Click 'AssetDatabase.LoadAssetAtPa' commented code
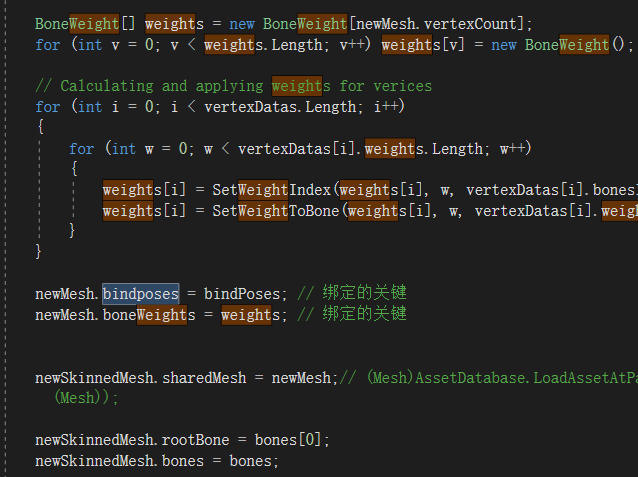638x477 pixels. (x=527, y=378)
